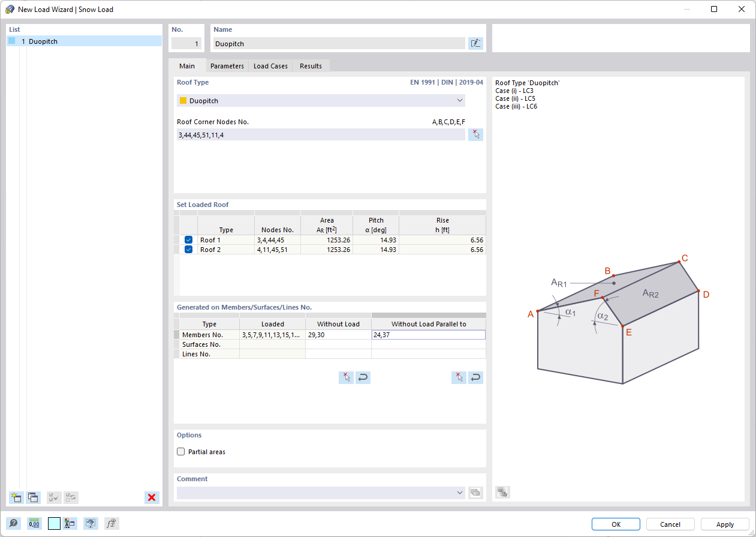
Task: Click the RFEM app icon in title bar
Action: (10, 9)
